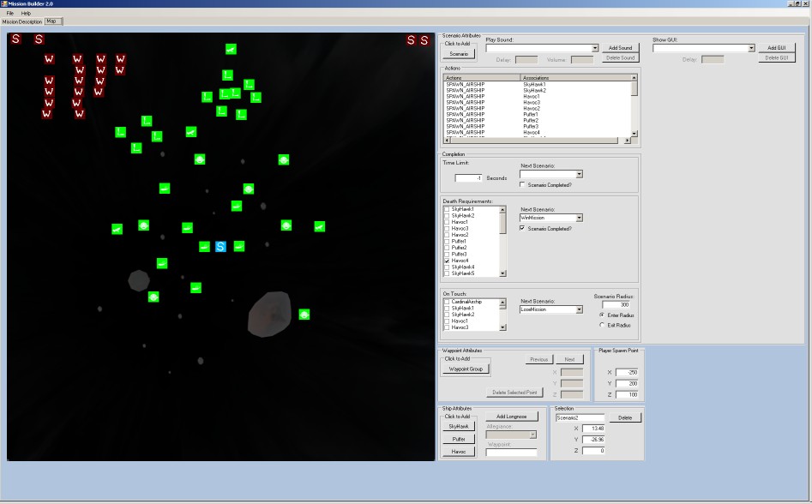Click the bottom-right green round ship icon
Image resolution: width=812 pixels, height=504 pixels.
tap(304, 315)
